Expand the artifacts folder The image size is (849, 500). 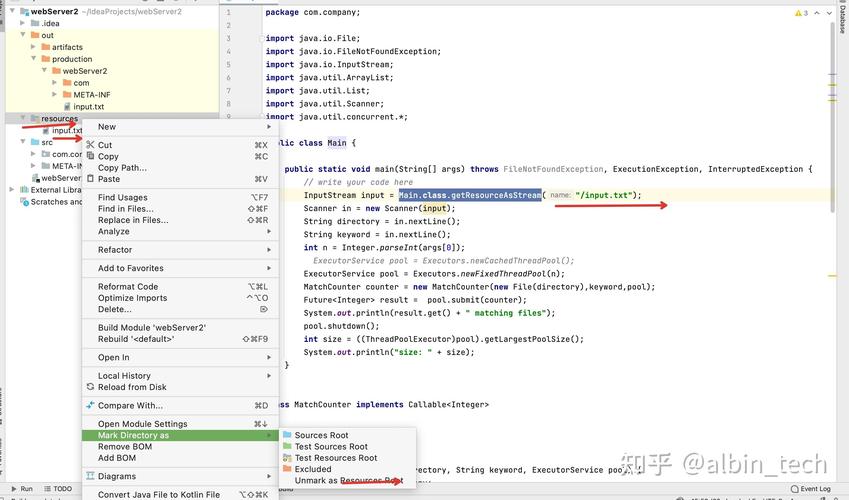[x=33, y=47]
